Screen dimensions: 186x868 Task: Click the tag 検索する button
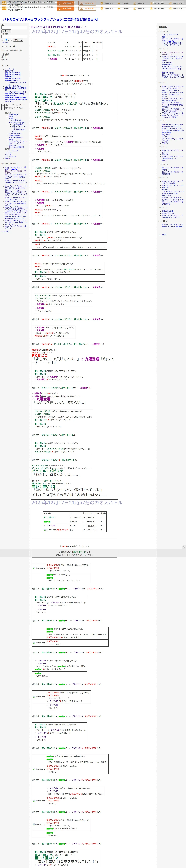pyautogui.click(x=18, y=40)
